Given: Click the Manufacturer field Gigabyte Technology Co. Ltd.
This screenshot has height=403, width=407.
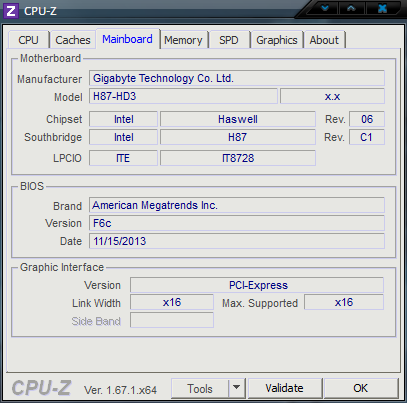Looking at the screenshot, I should point(237,78).
